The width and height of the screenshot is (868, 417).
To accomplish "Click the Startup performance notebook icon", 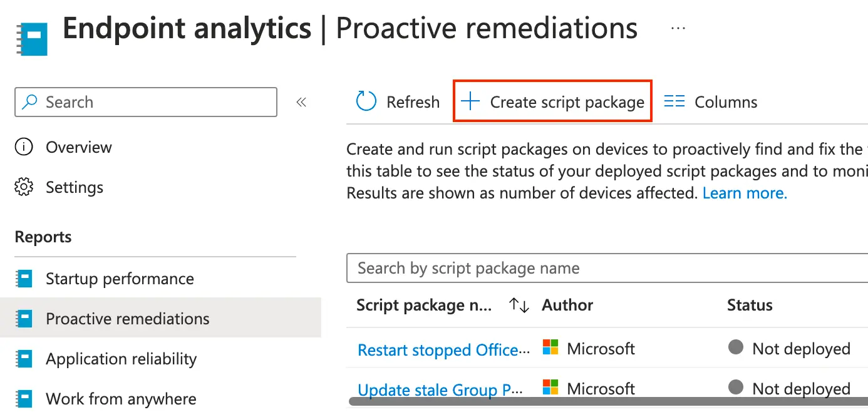I will pos(24,279).
